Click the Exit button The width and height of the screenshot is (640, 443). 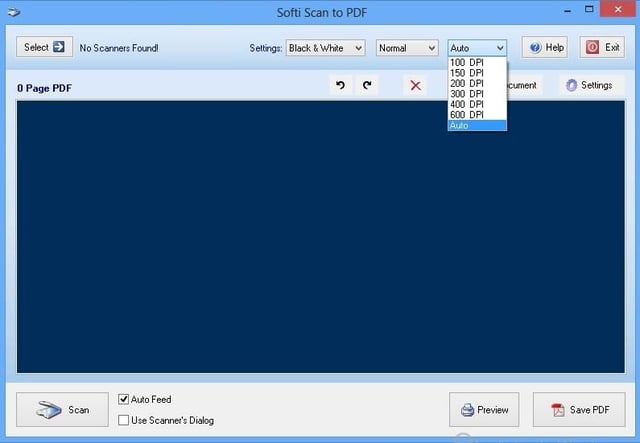[602, 47]
